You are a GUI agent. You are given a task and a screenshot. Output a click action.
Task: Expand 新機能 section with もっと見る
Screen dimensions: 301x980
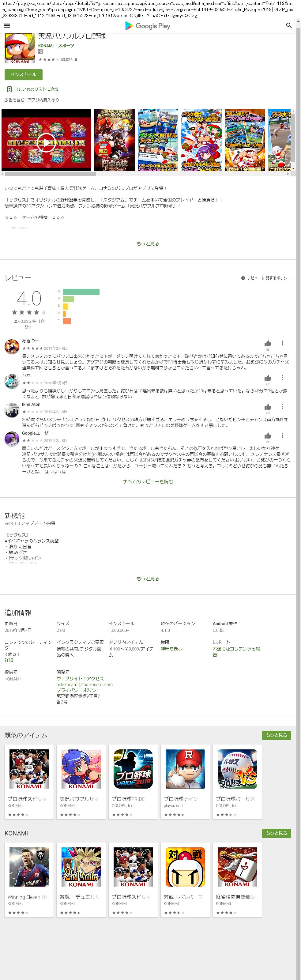(148, 579)
